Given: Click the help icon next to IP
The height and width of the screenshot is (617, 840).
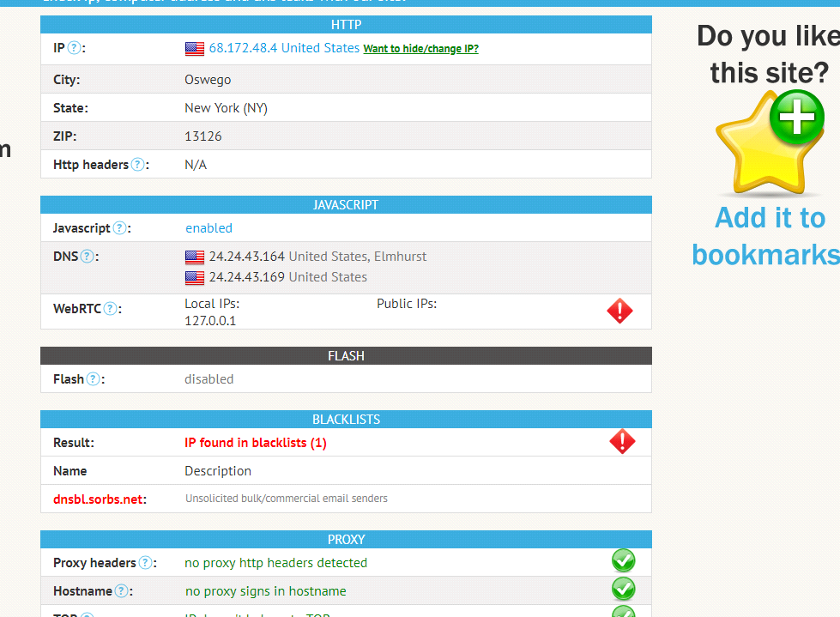Looking at the screenshot, I should point(75,48).
